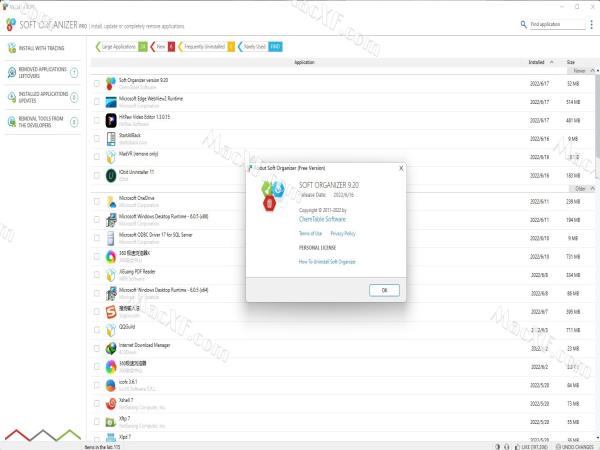Click the leftovers count badge in the sidebar

[x=74, y=73]
